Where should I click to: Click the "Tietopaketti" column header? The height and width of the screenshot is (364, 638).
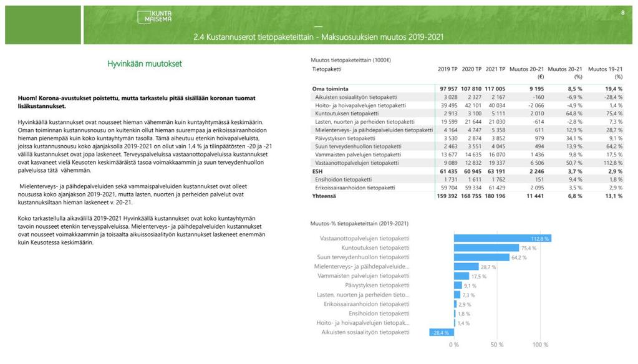[x=327, y=69]
